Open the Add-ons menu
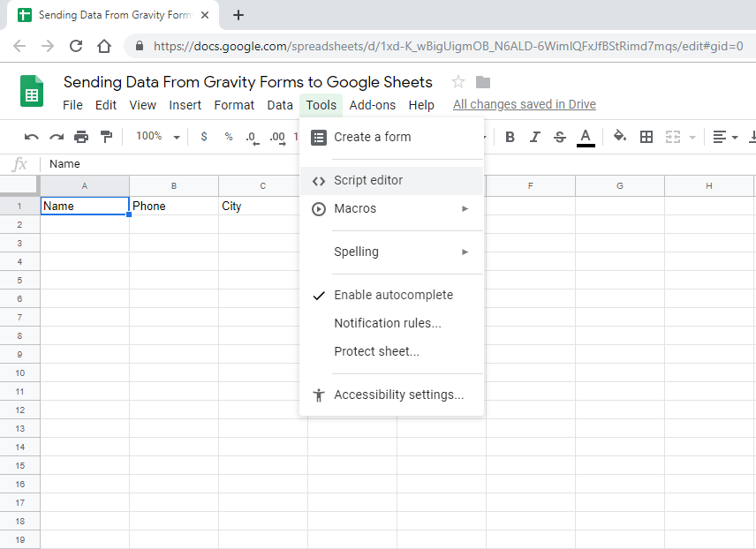756x549 pixels. coord(372,105)
